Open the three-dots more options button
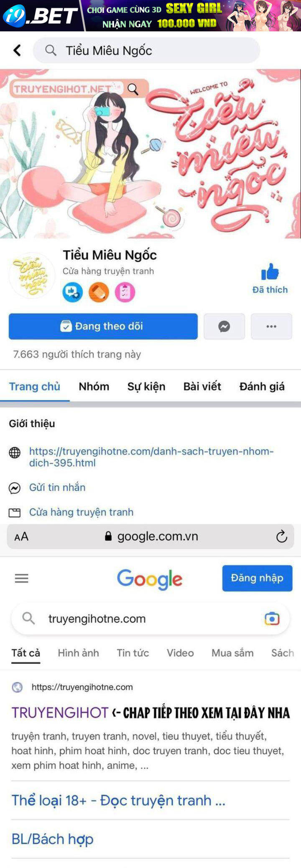Viewport: 301px width, 868px height. click(x=271, y=326)
